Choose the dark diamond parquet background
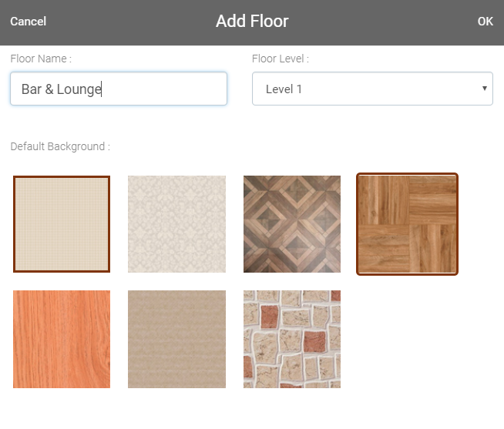The image size is (504, 429). 292,224
